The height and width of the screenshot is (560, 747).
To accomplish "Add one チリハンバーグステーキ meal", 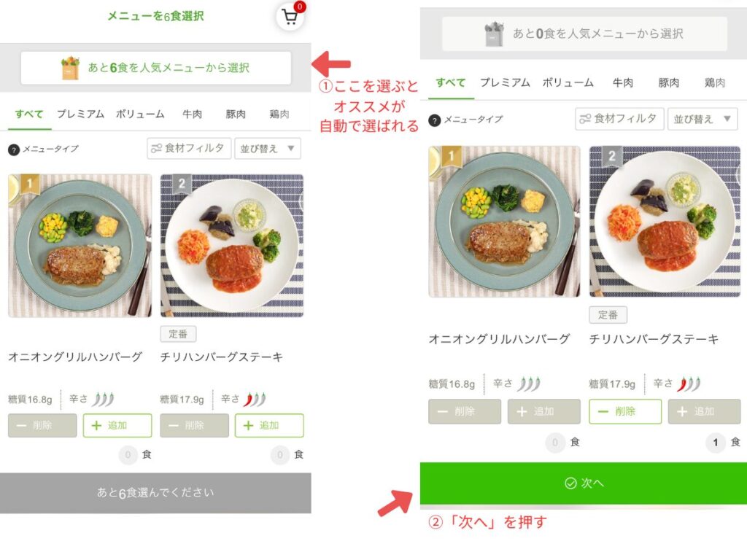I will 269,425.
